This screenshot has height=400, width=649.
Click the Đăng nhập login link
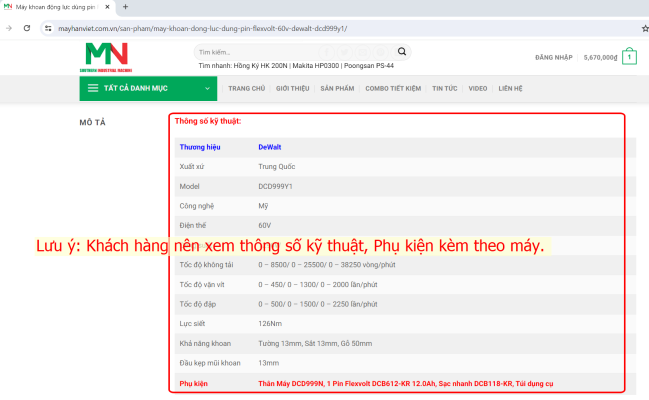click(x=554, y=58)
